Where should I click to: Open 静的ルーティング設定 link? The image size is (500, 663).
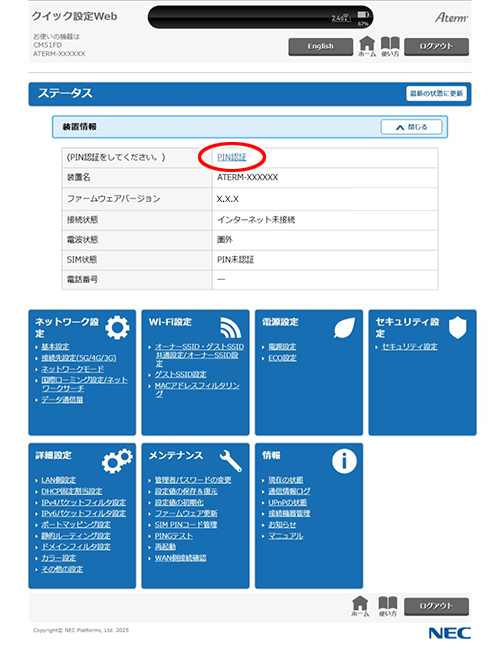point(76,536)
